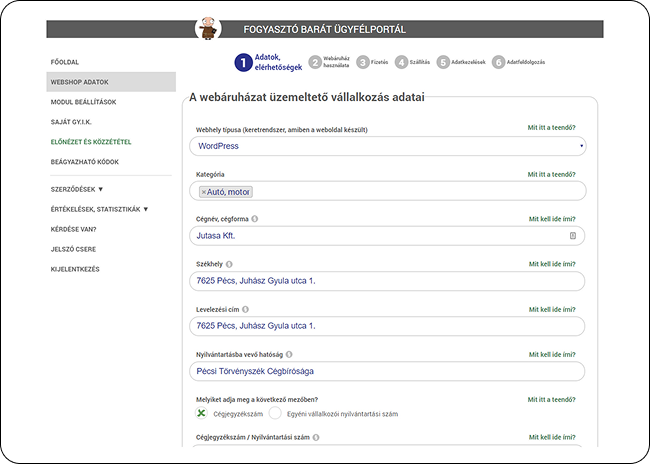Click the info icon beside Székhely label
Screen dimensions: 650x464
tap(231, 264)
